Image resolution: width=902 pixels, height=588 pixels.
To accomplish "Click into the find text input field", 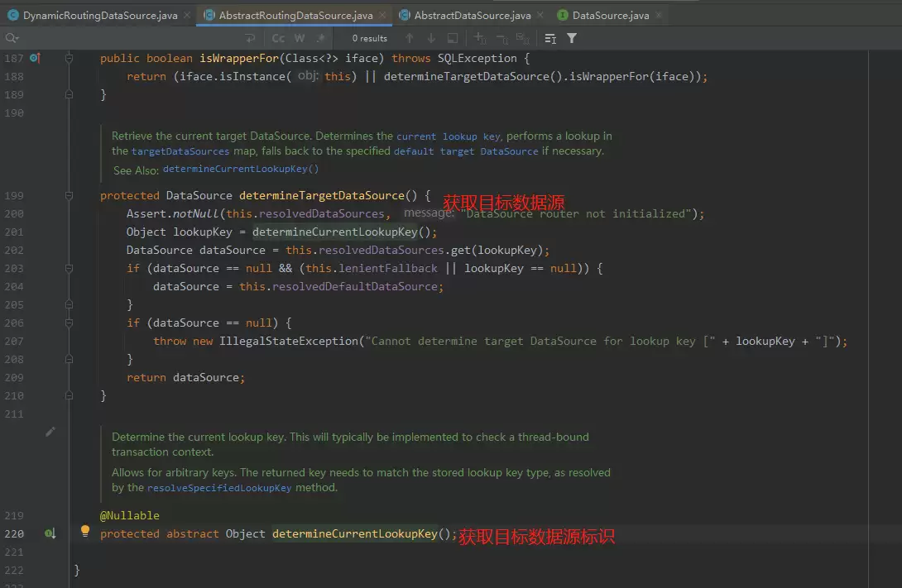I will 129,38.
